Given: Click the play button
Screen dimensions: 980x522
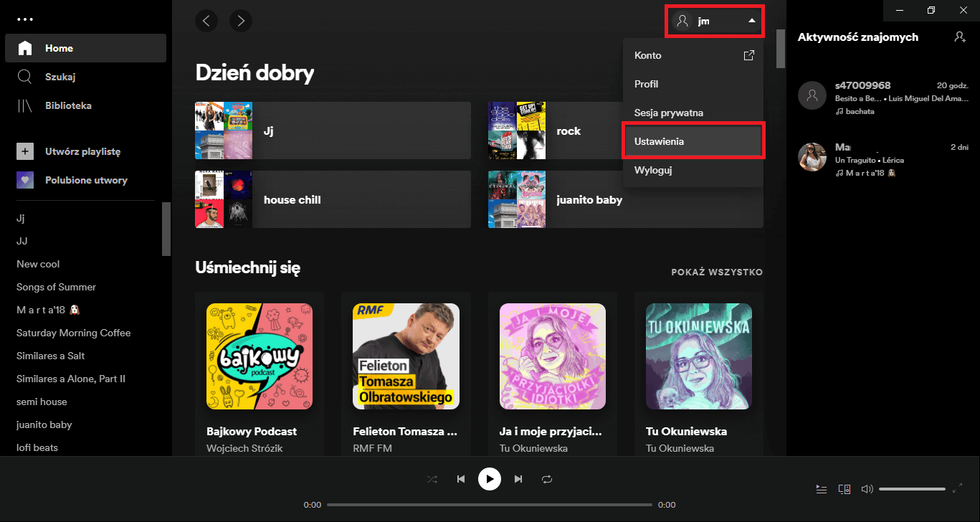Looking at the screenshot, I should tap(490, 478).
